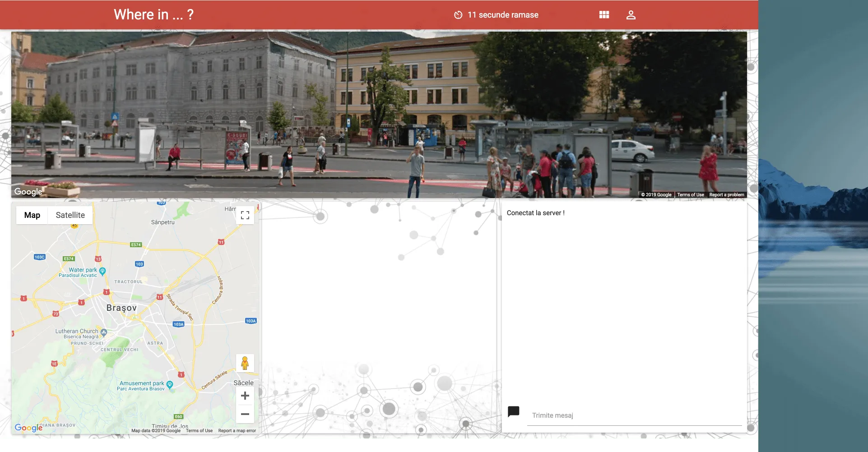The width and height of the screenshot is (868, 452).
Task: Open the map's Terms of Use link
Action: tap(199, 431)
